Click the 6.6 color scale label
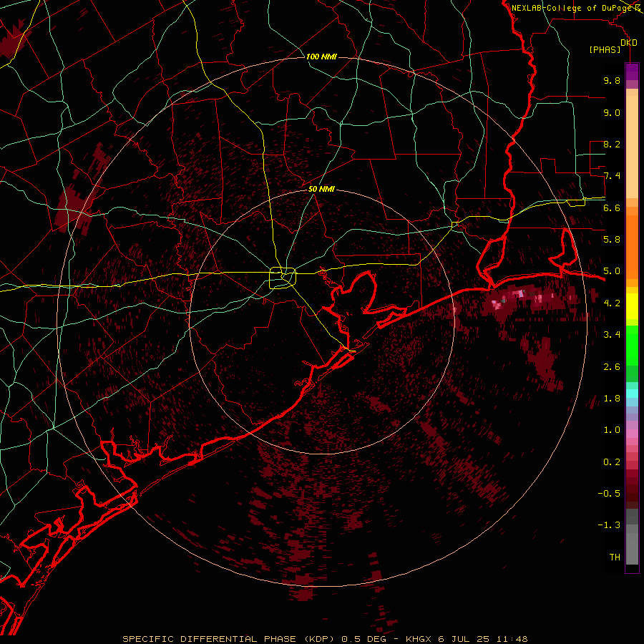Screen dimensions: 644x644 (612, 208)
